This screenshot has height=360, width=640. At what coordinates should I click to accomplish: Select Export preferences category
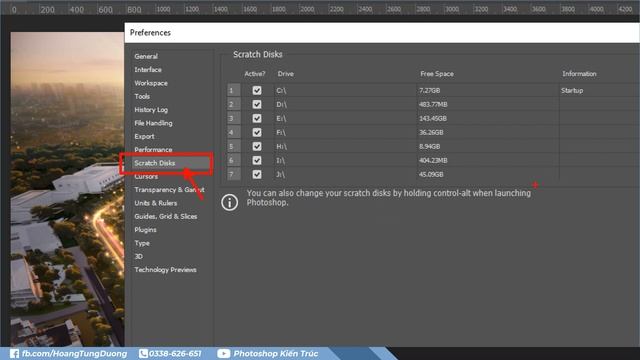[144, 136]
